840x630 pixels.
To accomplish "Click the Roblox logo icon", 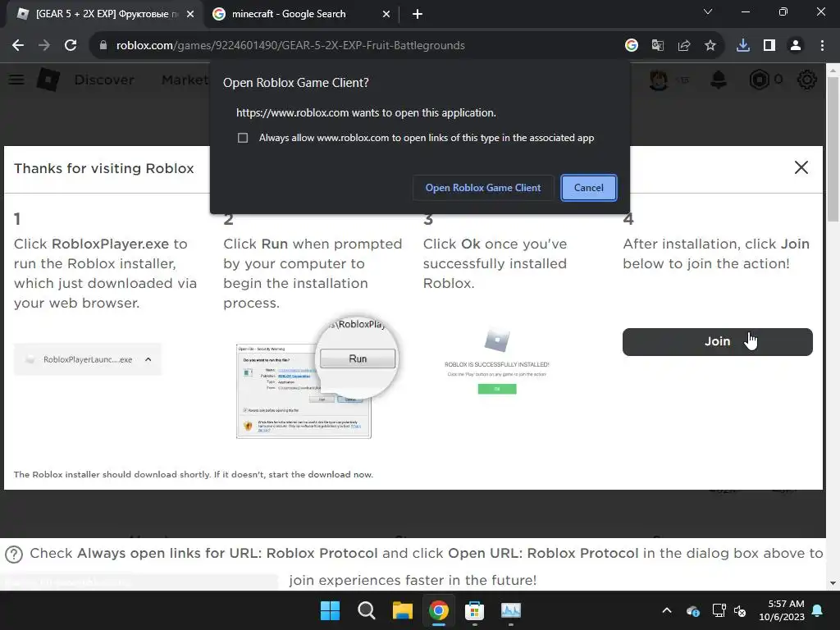I will coord(48,80).
